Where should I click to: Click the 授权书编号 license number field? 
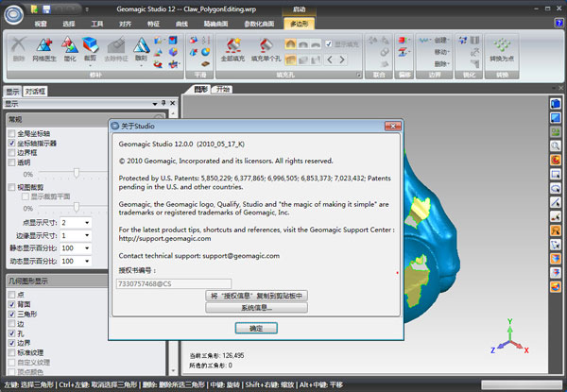click(x=173, y=283)
